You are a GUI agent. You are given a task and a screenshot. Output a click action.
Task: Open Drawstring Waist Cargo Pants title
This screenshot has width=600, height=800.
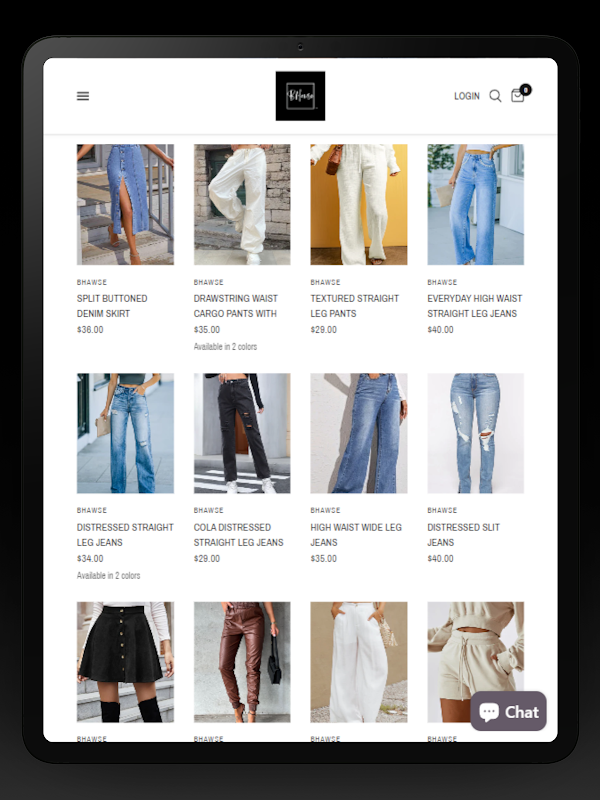(235, 306)
